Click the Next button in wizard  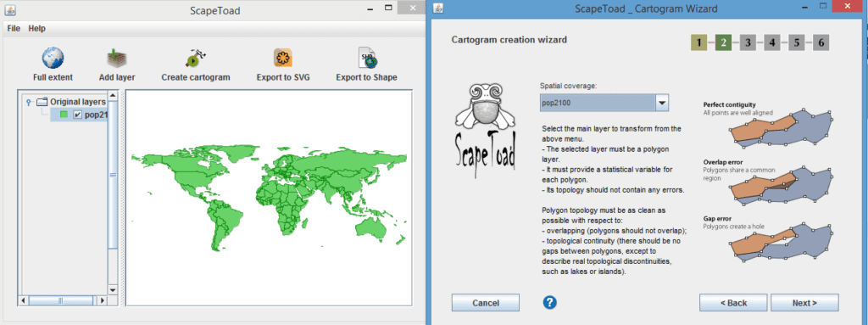click(x=804, y=303)
